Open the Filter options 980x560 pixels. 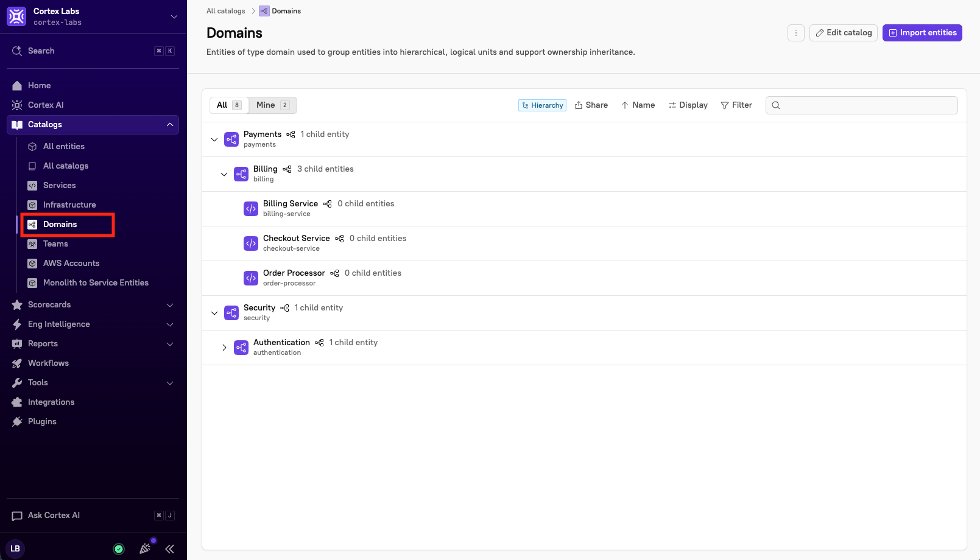click(736, 105)
